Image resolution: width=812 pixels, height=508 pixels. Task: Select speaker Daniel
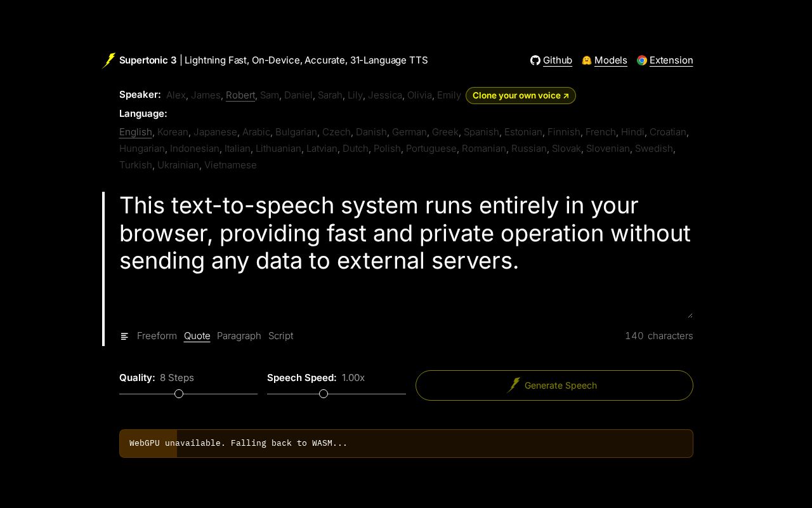[x=298, y=95]
